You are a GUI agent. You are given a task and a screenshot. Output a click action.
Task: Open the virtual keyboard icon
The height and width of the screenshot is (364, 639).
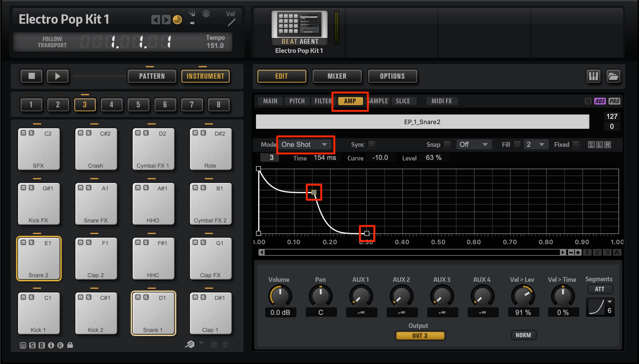pos(593,76)
